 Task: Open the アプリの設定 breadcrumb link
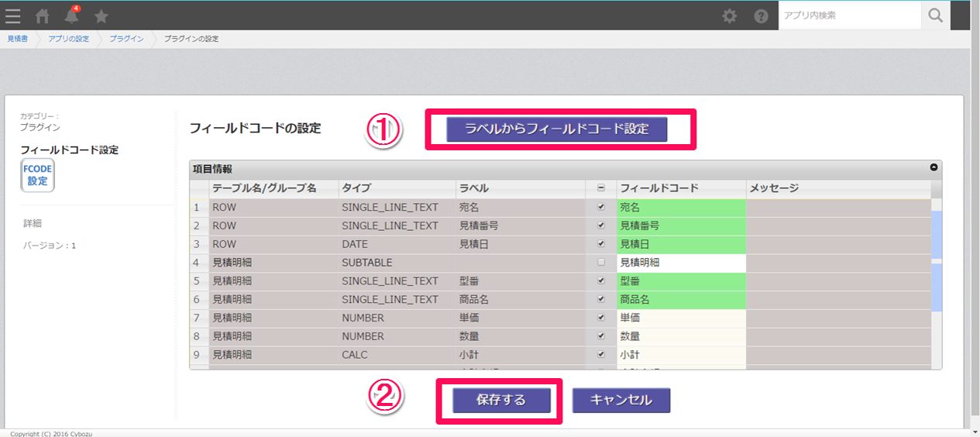click(69, 39)
